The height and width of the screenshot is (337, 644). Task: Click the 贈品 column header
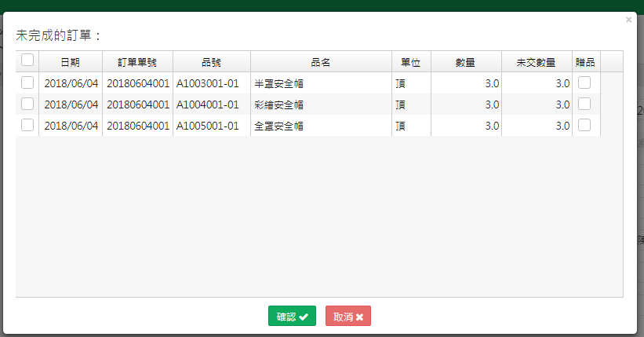tap(586, 62)
